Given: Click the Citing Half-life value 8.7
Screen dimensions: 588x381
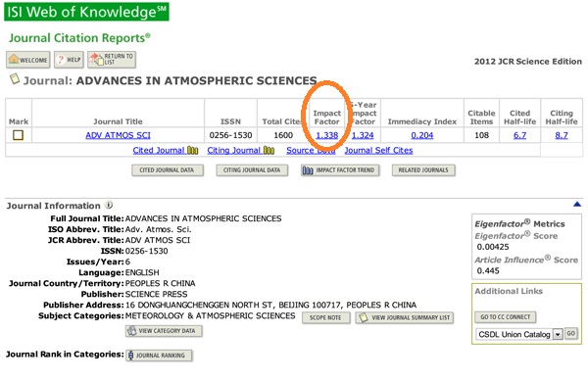Looking at the screenshot, I should (x=562, y=135).
